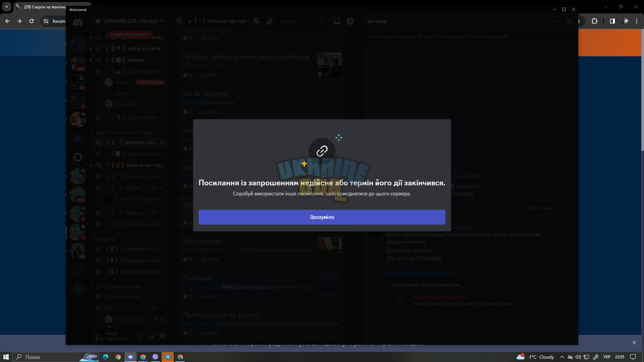
Task: Open Discord inbox icon
Action: click(337, 21)
